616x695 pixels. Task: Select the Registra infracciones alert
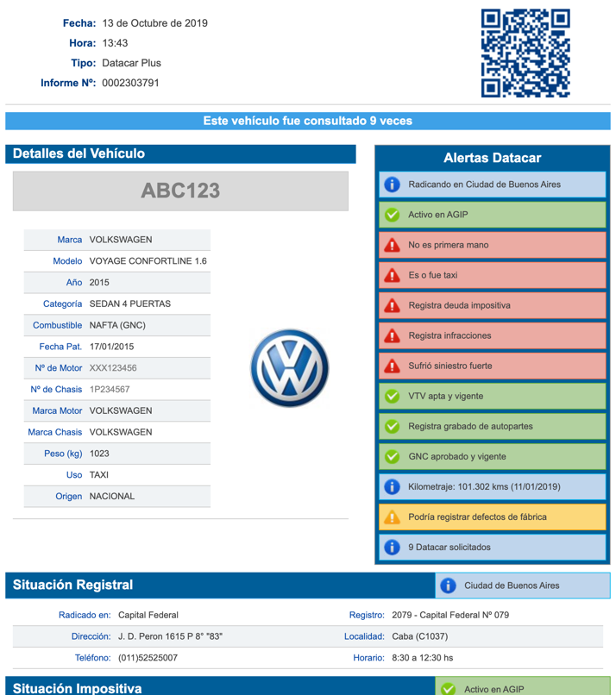point(493,335)
